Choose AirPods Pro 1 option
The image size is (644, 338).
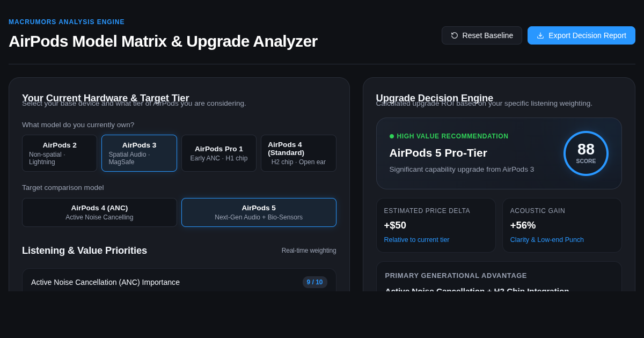(219, 153)
